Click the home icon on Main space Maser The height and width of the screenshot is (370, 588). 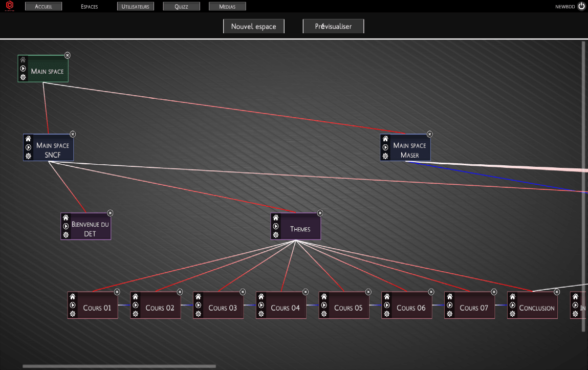385,138
